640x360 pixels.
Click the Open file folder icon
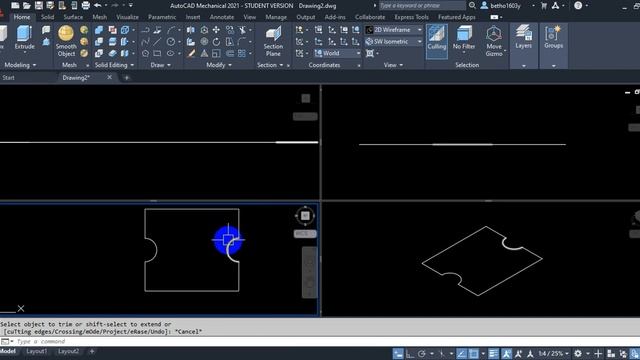pos(27,6)
